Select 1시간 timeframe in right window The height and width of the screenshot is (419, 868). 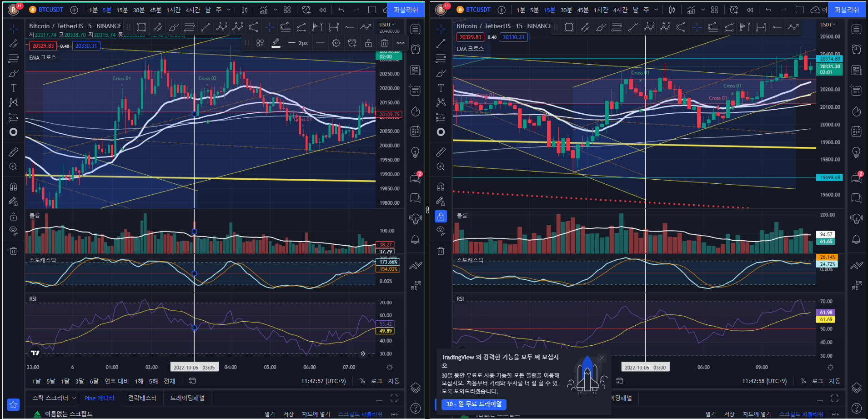click(601, 10)
